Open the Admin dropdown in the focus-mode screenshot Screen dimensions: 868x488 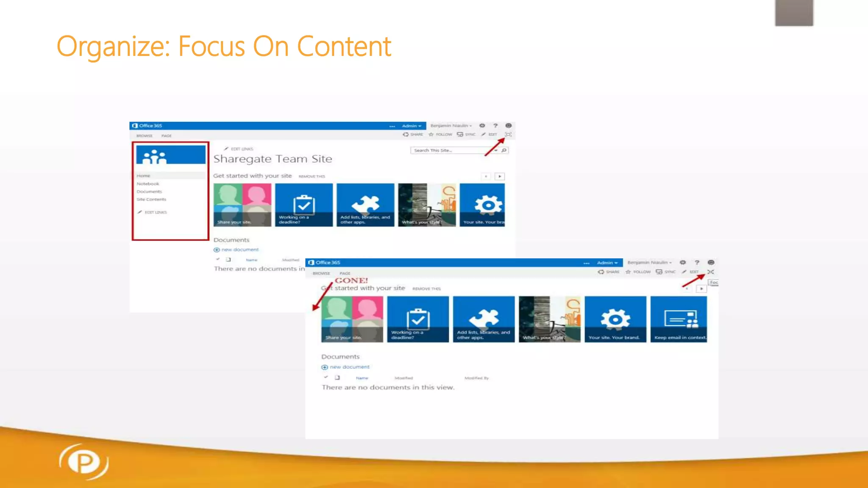tap(607, 263)
